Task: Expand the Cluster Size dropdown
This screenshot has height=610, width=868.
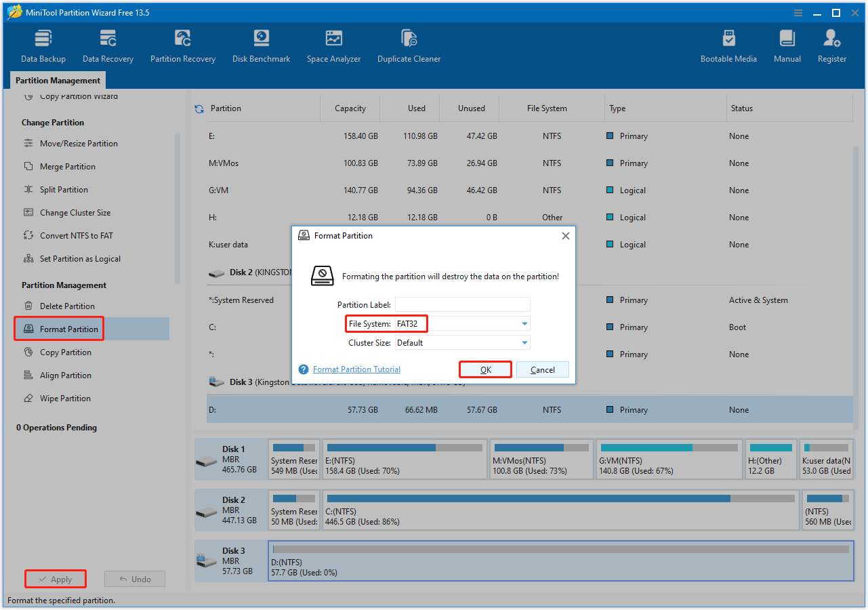Action: [524, 342]
